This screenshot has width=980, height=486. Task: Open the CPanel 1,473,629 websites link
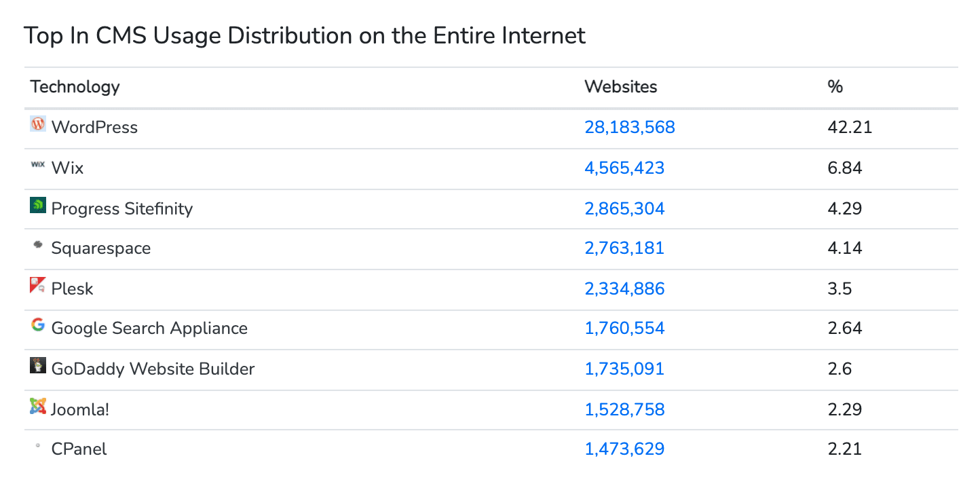click(624, 449)
